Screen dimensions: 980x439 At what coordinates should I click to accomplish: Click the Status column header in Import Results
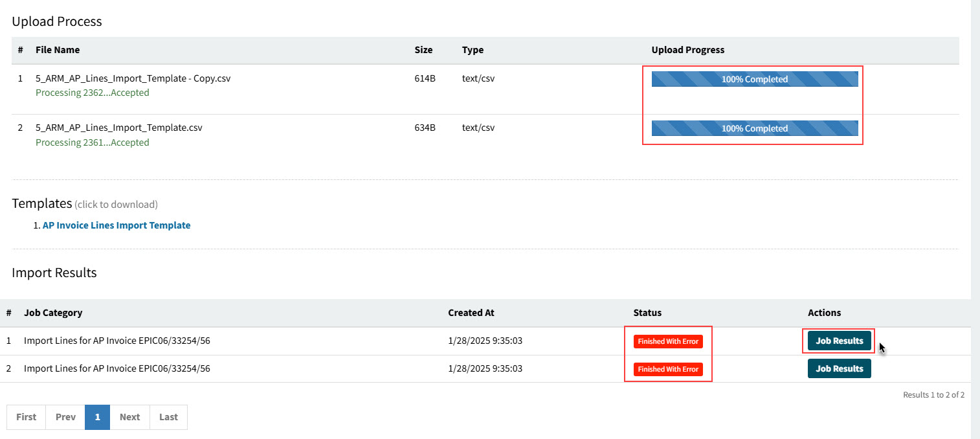coord(647,313)
